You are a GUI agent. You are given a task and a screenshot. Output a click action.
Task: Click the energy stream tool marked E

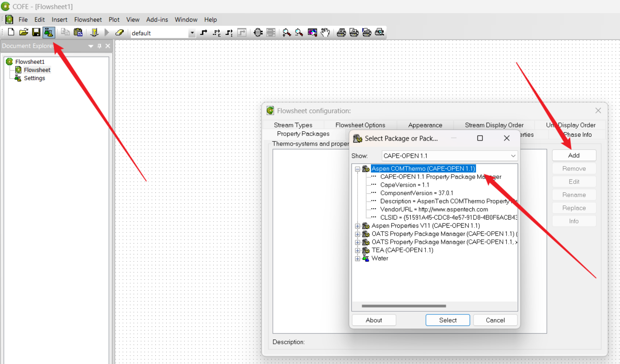click(x=217, y=33)
